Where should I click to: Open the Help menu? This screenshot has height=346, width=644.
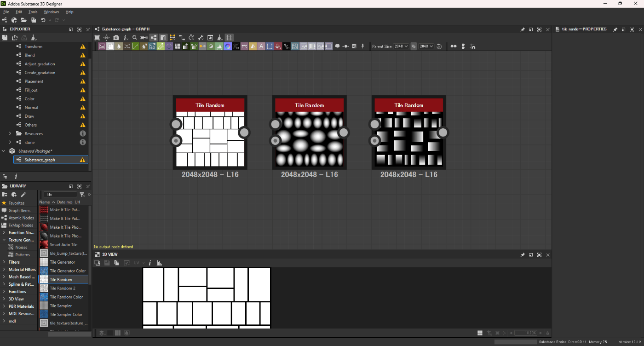click(x=69, y=12)
